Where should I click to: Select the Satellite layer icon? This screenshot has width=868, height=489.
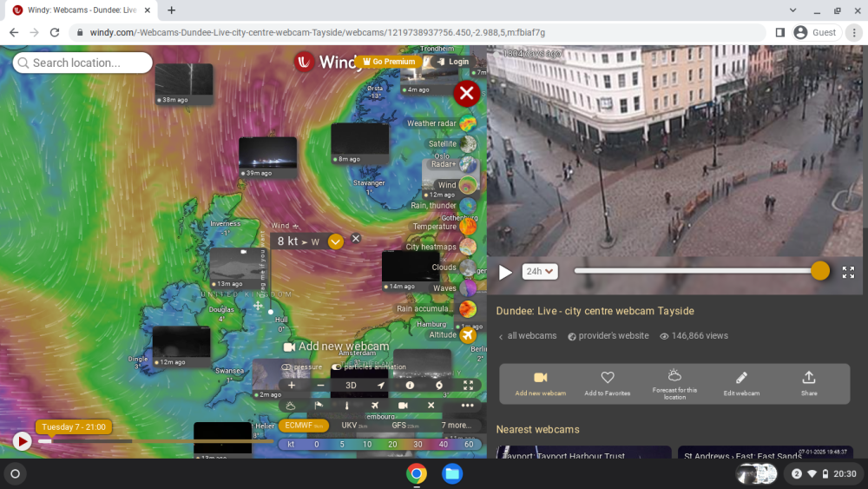[468, 144]
